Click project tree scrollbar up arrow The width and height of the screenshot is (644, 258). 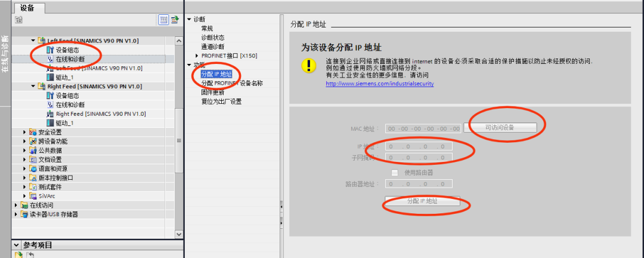[x=179, y=41]
